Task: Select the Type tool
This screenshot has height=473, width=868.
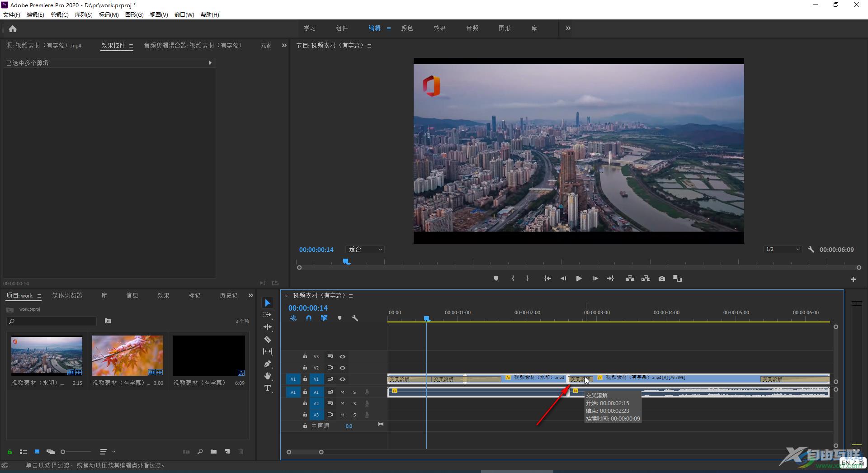Action: click(x=268, y=388)
